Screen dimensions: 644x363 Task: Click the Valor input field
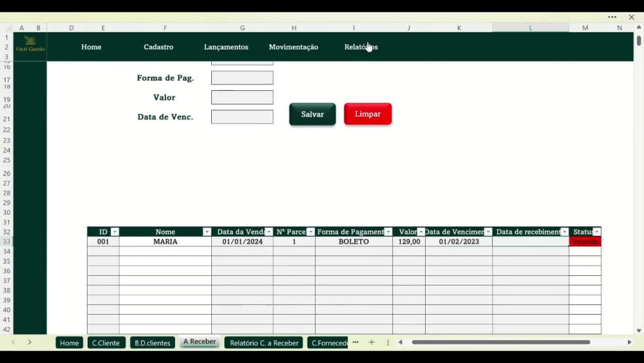242,97
